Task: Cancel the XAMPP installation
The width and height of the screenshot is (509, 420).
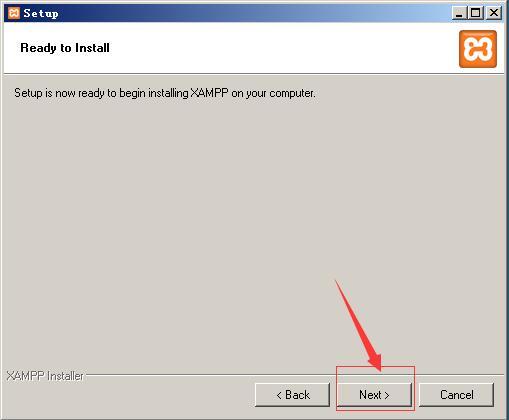Action: [x=456, y=395]
